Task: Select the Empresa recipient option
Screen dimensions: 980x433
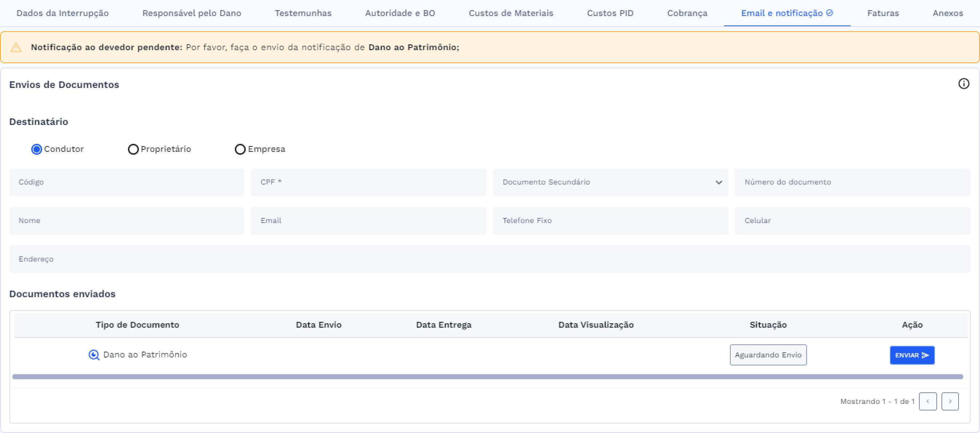Action: [x=240, y=149]
